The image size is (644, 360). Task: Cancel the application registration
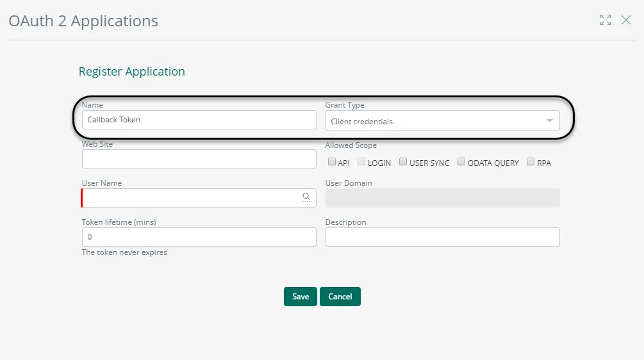pyautogui.click(x=340, y=297)
